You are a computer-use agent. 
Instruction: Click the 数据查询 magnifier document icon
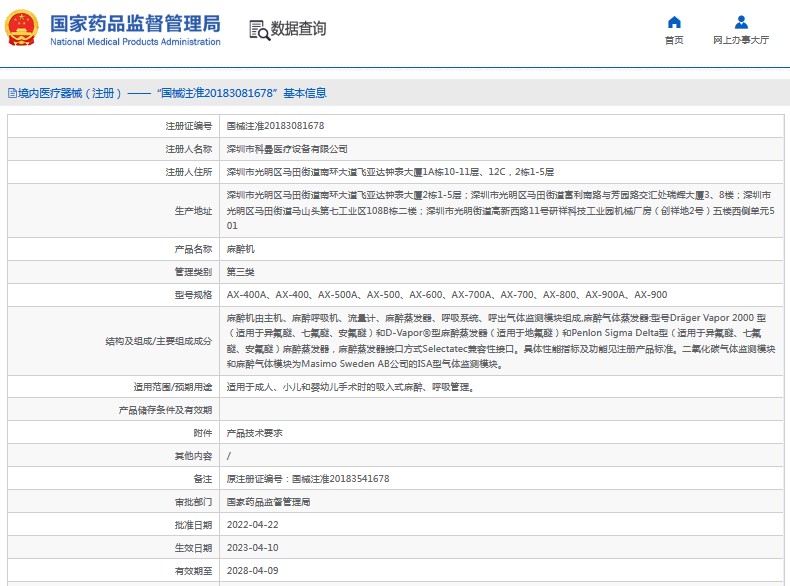[x=258, y=29]
